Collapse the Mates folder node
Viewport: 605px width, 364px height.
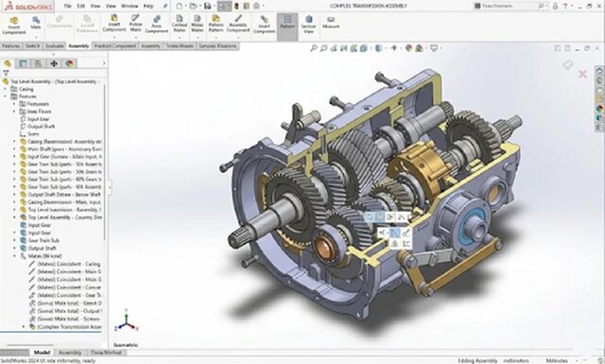point(15,256)
